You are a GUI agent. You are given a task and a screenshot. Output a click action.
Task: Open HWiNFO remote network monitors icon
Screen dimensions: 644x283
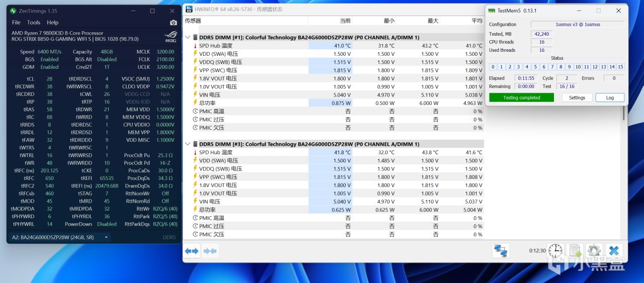(x=501, y=250)
